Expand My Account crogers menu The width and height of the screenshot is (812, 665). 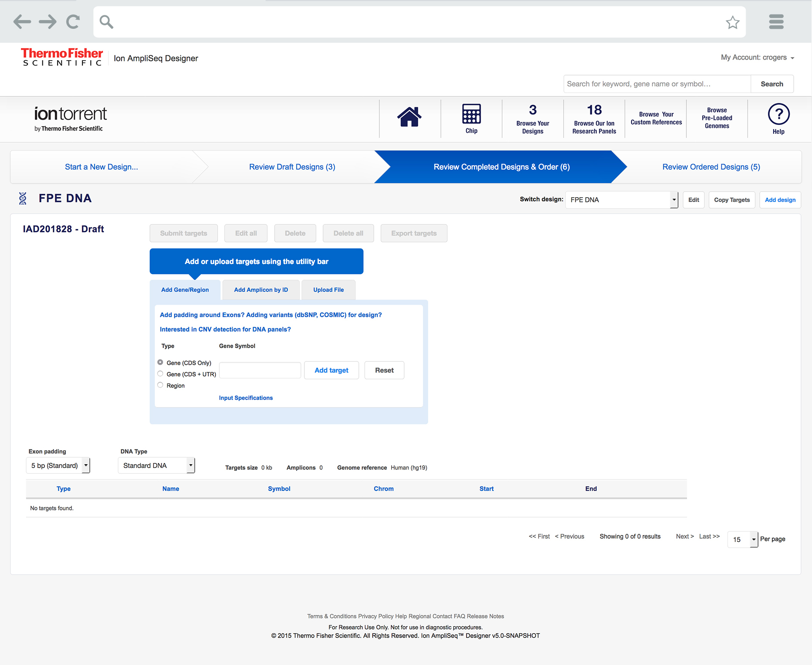(757, 58)
